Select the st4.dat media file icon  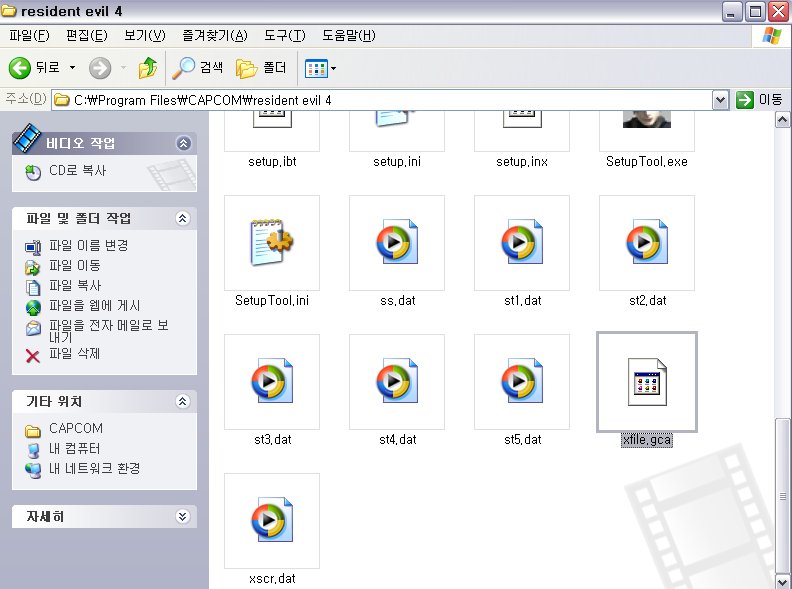pyautogui.click(x=397, y=382)
